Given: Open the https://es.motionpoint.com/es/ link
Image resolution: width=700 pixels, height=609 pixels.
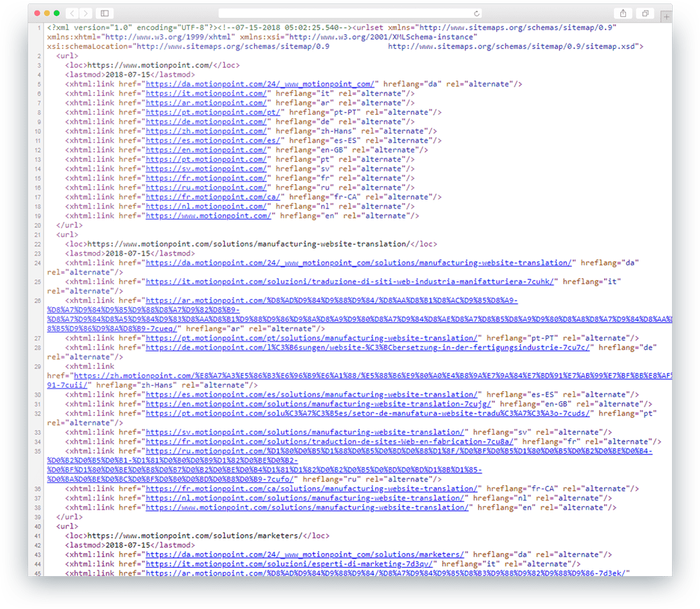Looking at the screenshot, I should (x=213, y=140).
